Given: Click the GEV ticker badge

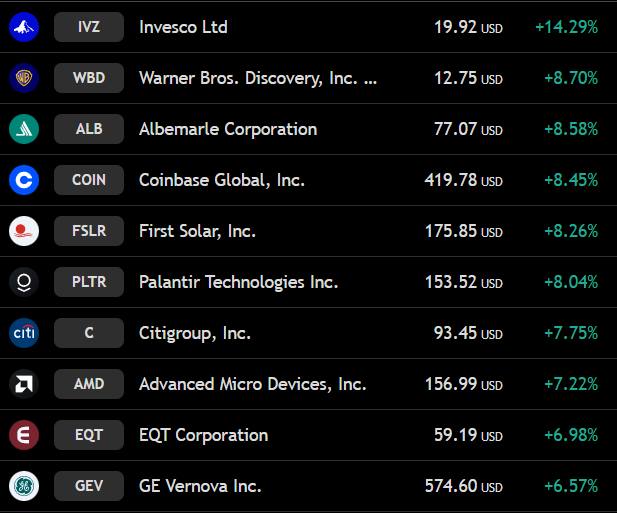Looking at the screenshot, I should click(x=89, y=486).
